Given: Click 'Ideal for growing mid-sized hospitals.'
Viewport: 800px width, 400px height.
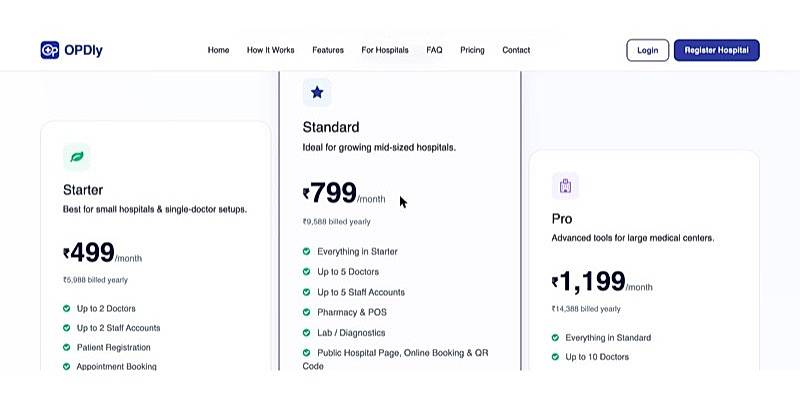Looking at the screenshot, I should (x=379, y=147).
